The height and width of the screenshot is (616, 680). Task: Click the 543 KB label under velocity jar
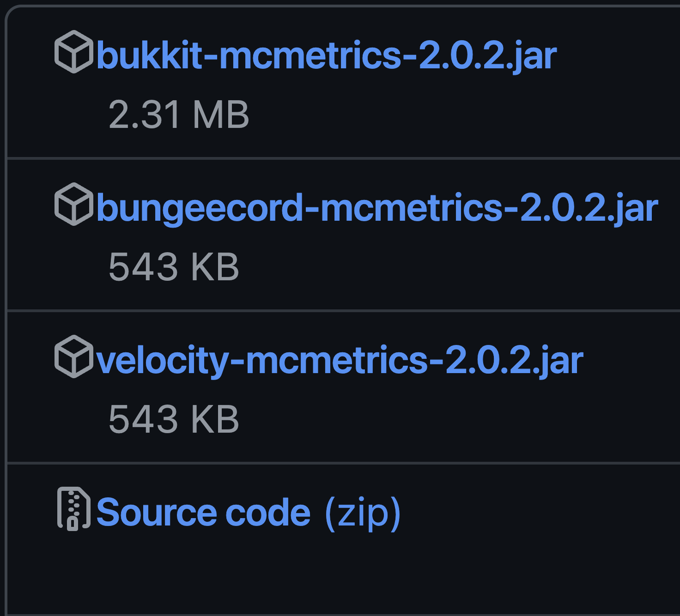[x=173, y=418]
